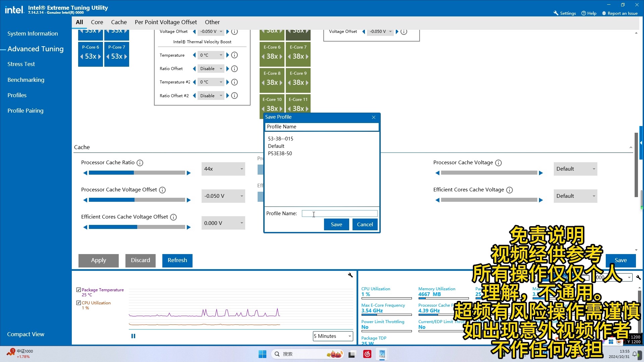Open Temperature #2 0 °C dropdown
Image resolution: width=644 pixels, height=362 pixels.
point(211,82)
